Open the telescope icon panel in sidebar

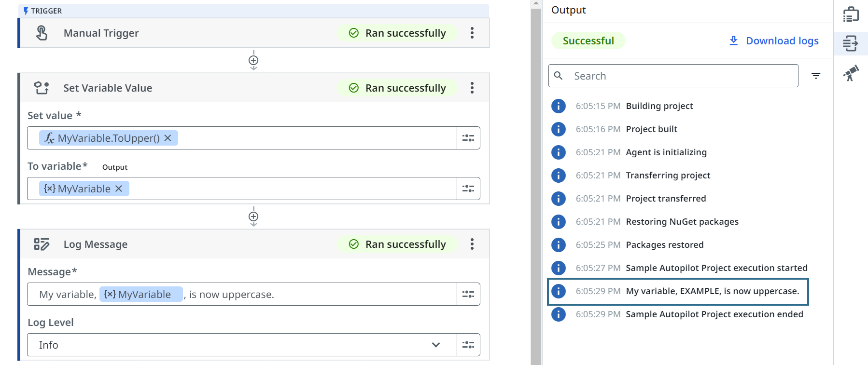click(851, 73)
